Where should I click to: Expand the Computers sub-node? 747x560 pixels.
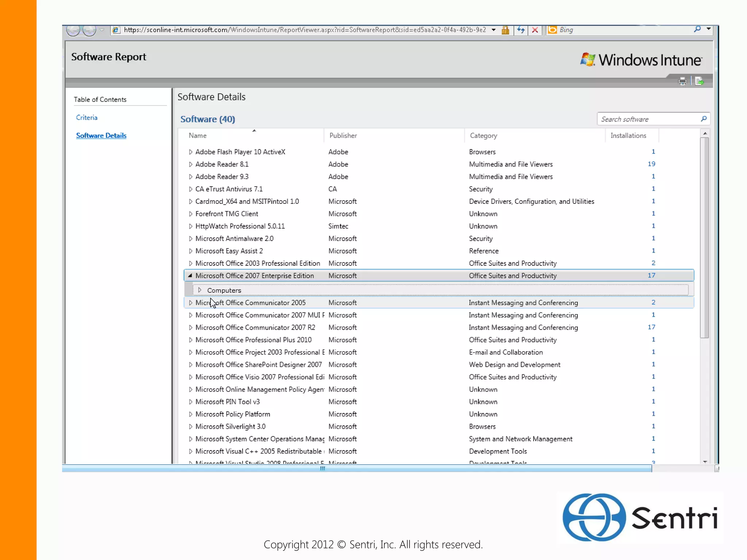(x=200, y=290)
